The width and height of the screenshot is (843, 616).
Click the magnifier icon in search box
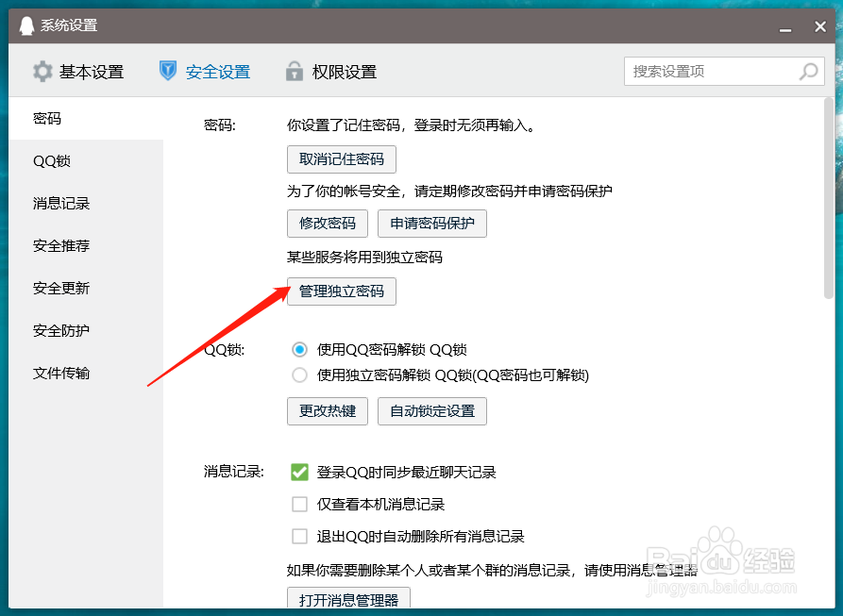point(809,72)
